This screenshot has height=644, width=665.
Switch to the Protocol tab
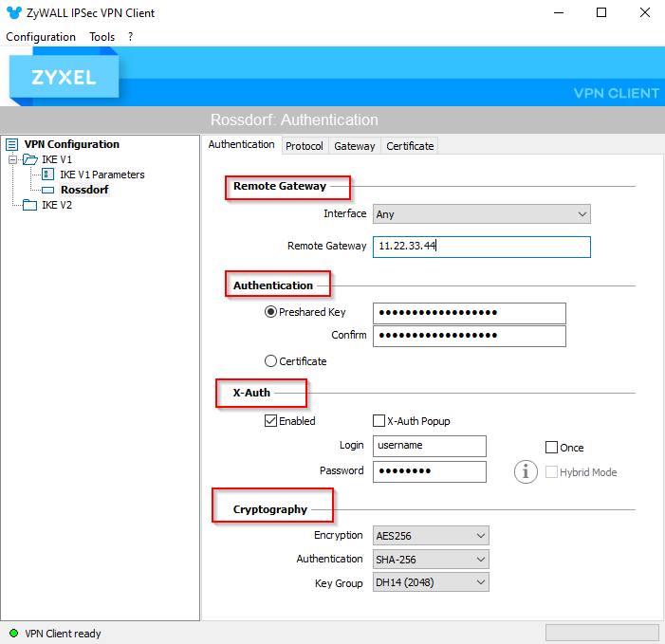[x=304, y=146]
